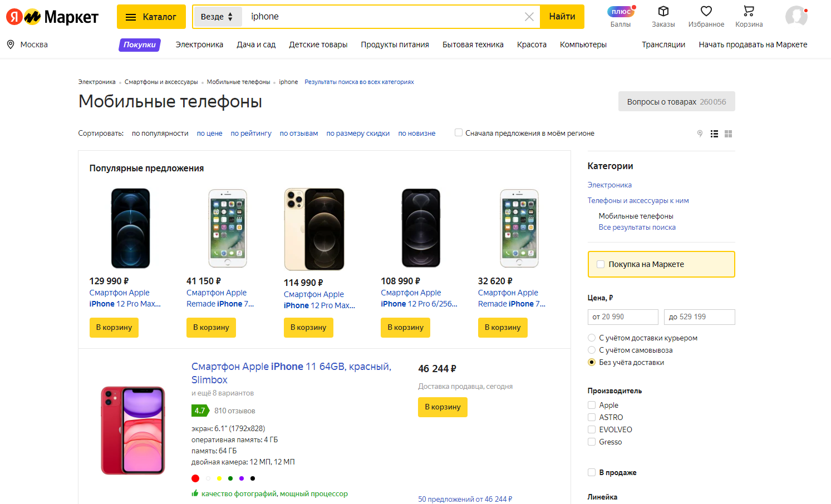Image resolution: width=831 pixels, height=504 pixels.
Task: Open the Каталог menu button
Action: (x=151, y=17)
